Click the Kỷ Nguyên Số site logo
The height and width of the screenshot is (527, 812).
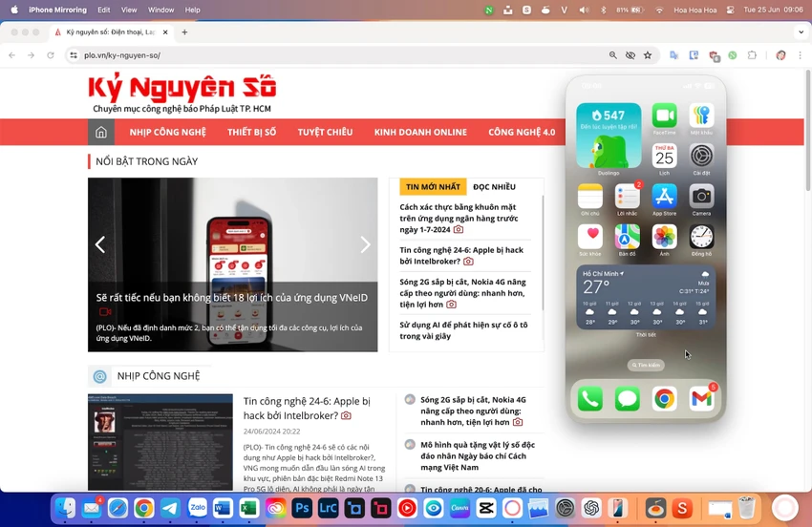pyautogui.click(x=182, y=88)
